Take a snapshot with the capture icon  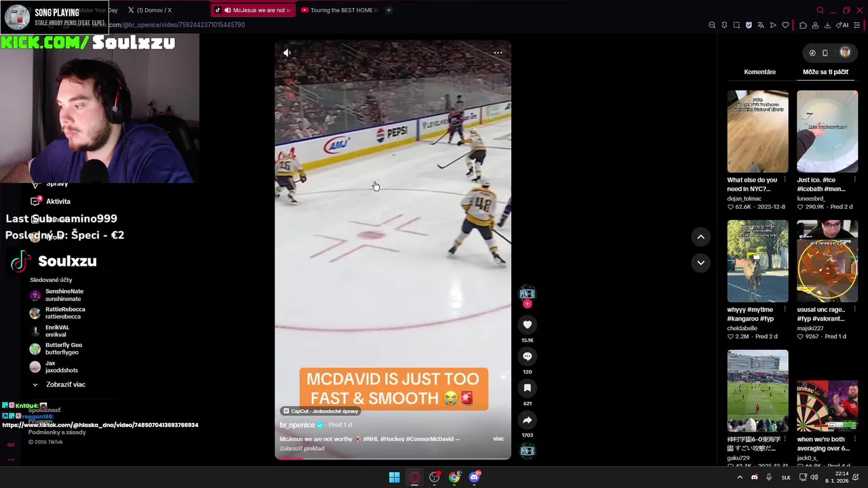[x=736, y=25]
